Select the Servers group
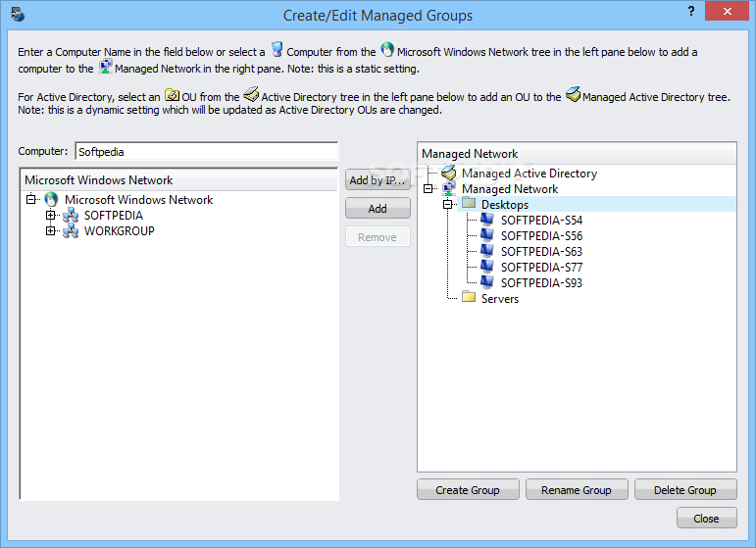Image resolution: width=756 pixels, height=548 pixels. click(500, 299)
